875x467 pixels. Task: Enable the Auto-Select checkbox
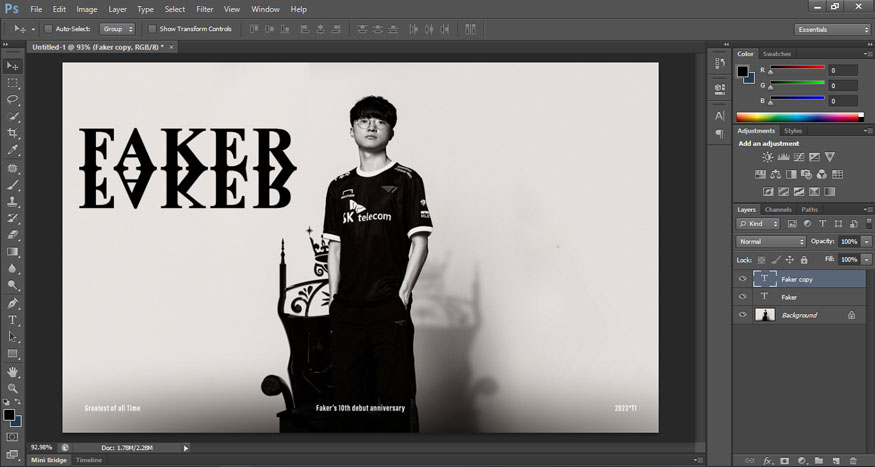49,29
